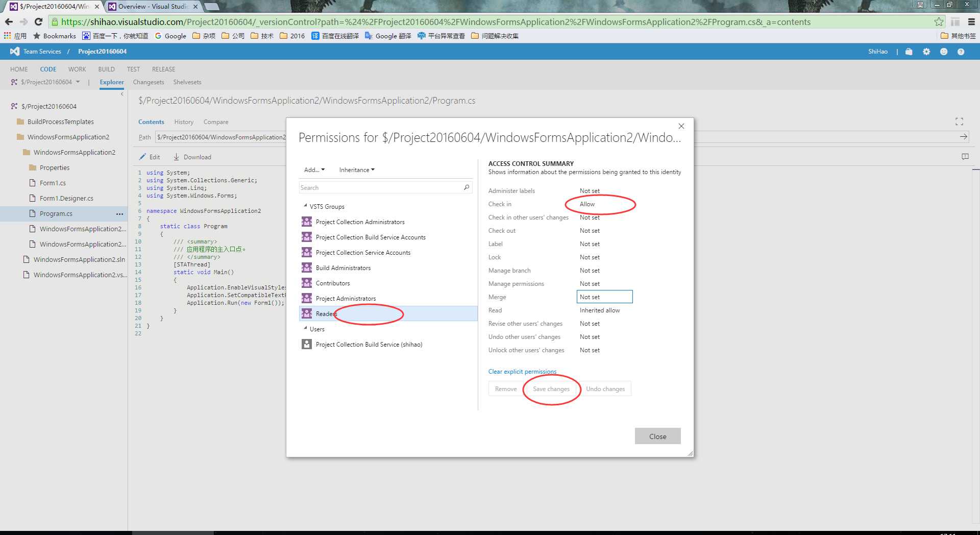This screenshot has height=535, width=980.
Task: Collapse the left explorer pane chevron
Action: click(122, 94)
